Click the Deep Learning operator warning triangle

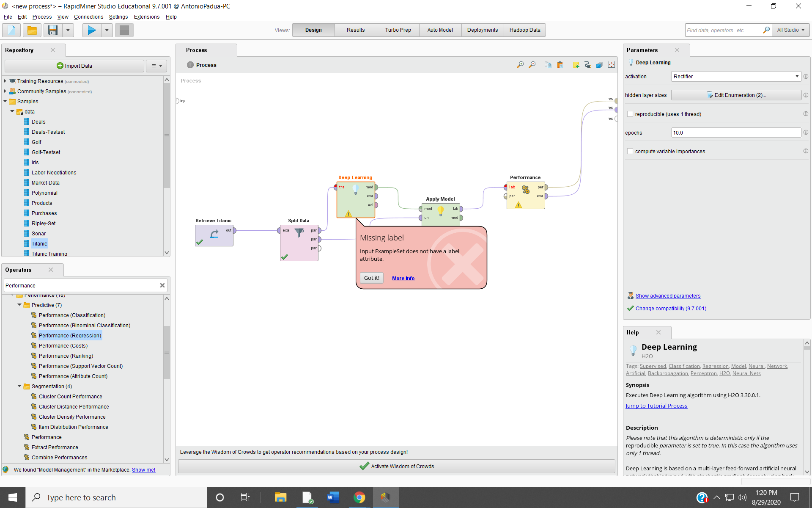coord(348,214)
